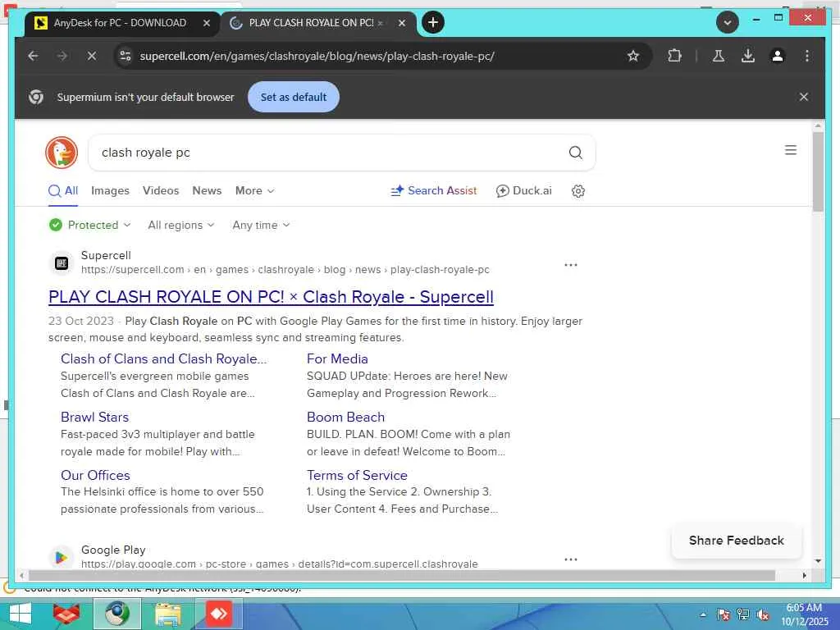840x630 pixels.
Task: Click the vertical scrollbar thumb
Action: pos(818,171)
